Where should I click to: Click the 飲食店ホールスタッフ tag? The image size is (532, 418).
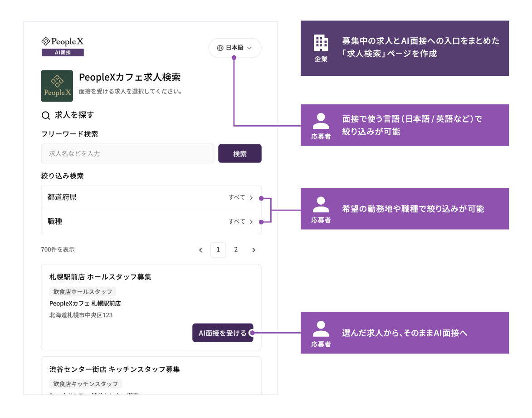point(83,292)
